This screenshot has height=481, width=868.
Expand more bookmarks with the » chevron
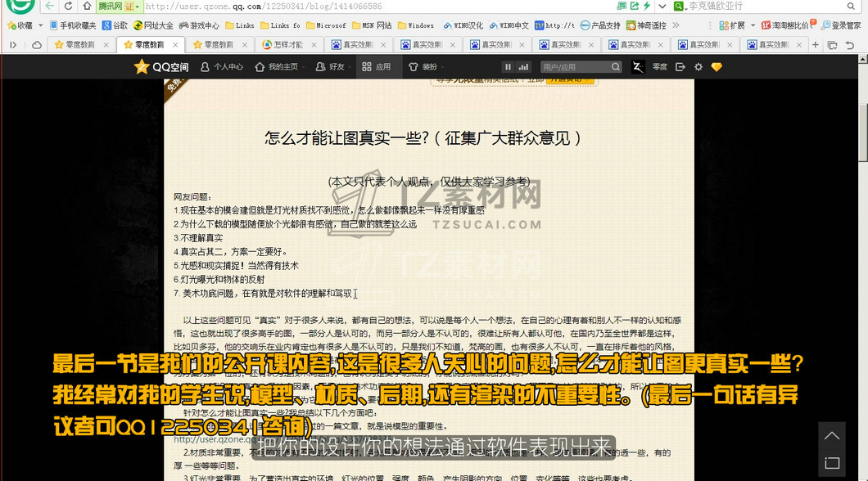676,25
